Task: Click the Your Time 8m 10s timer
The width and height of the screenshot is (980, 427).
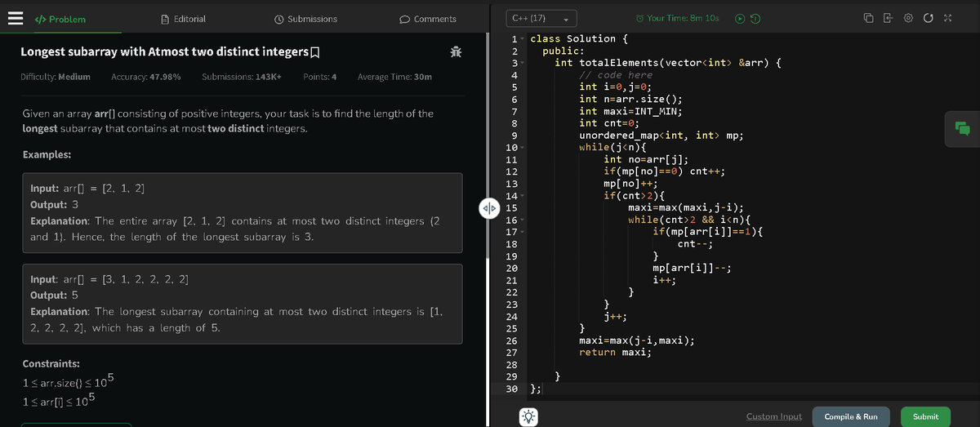Action: click(677, 18)
